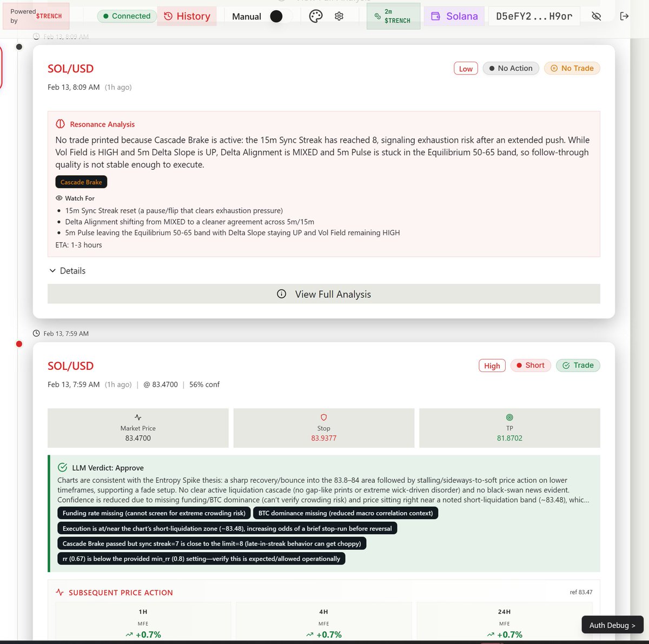Screen dimensions: 649x644
Task: Click the No Trade badge
Action: coord(572,68)
